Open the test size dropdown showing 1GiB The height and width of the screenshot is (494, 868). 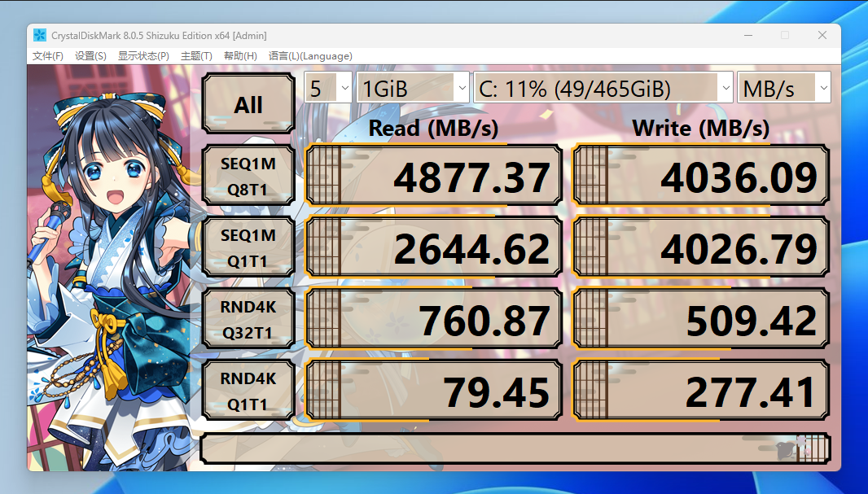point(413,87)
